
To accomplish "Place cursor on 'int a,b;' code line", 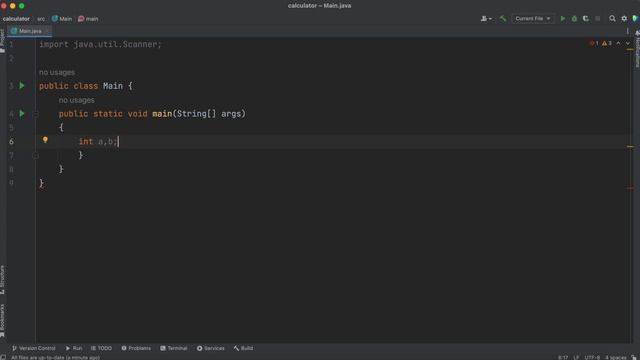I will point(98,142).
